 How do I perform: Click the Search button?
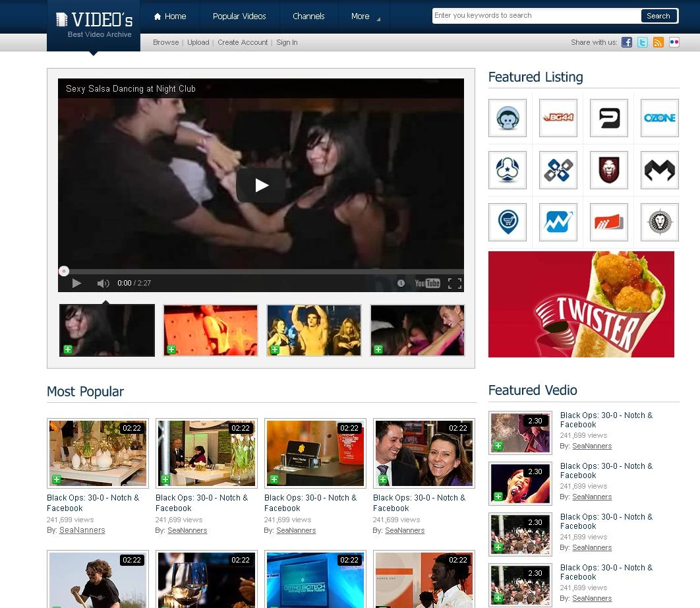658,16
